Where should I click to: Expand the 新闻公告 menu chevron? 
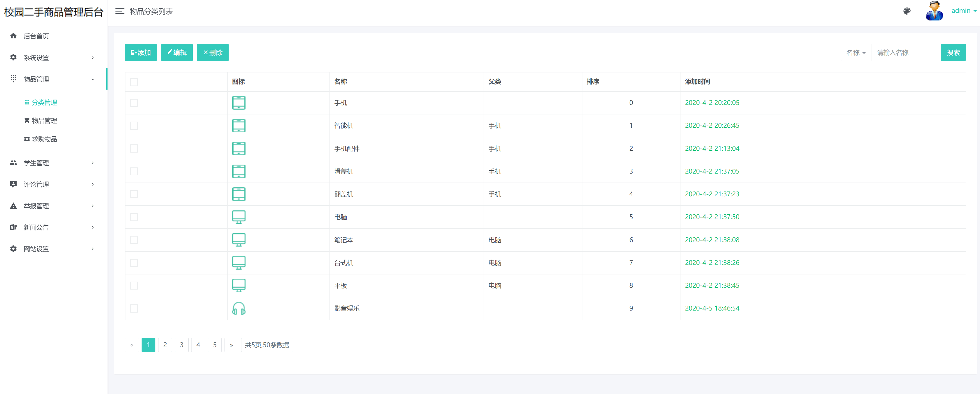92,227
